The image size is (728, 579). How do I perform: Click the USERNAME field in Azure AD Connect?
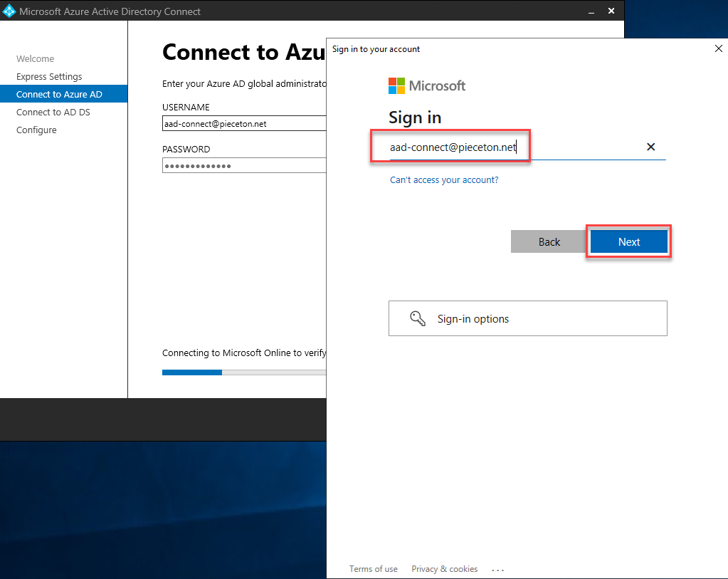coord(244,124)
